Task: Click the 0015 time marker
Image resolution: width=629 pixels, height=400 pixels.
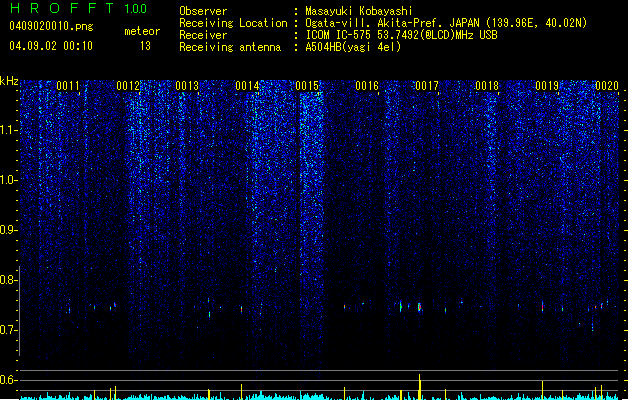Action: (307, 86)
